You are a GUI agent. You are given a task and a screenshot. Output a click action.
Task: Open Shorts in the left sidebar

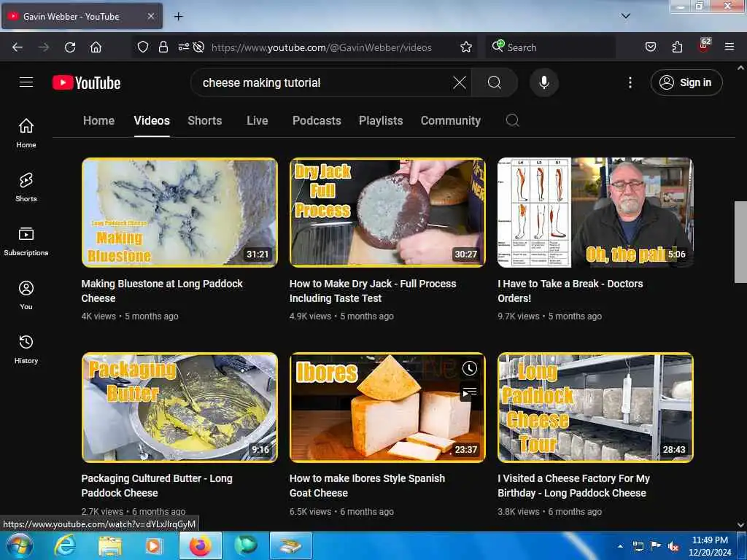point(26,187)
